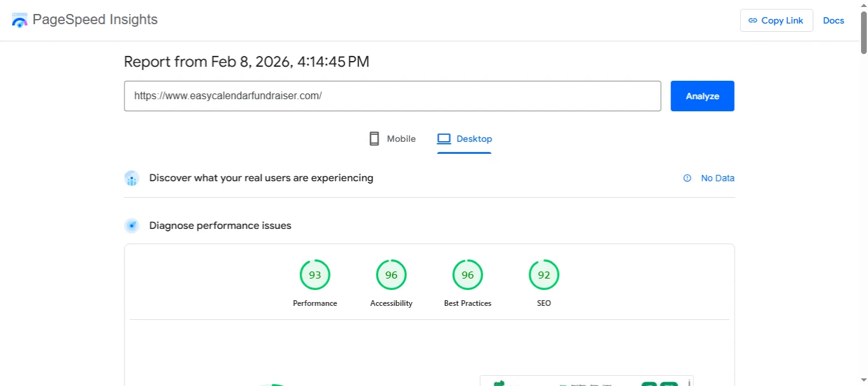
Task: Click the diagnose performance issues icon
Action: (x=132, y=225)
